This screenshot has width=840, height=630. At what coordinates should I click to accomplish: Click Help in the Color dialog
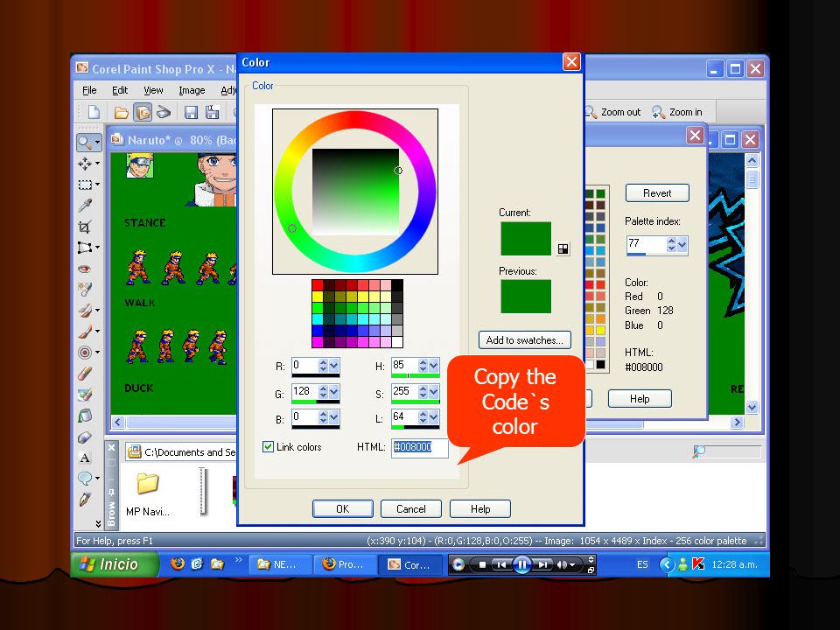click(480, 509)
